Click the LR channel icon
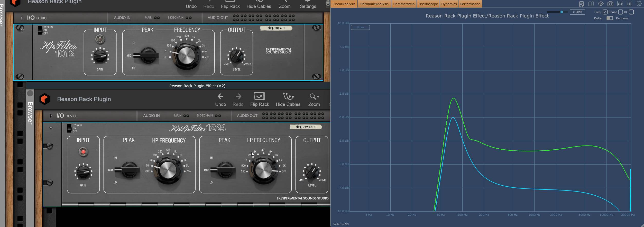Screen dimensions: 644x227 click(629, 4)
